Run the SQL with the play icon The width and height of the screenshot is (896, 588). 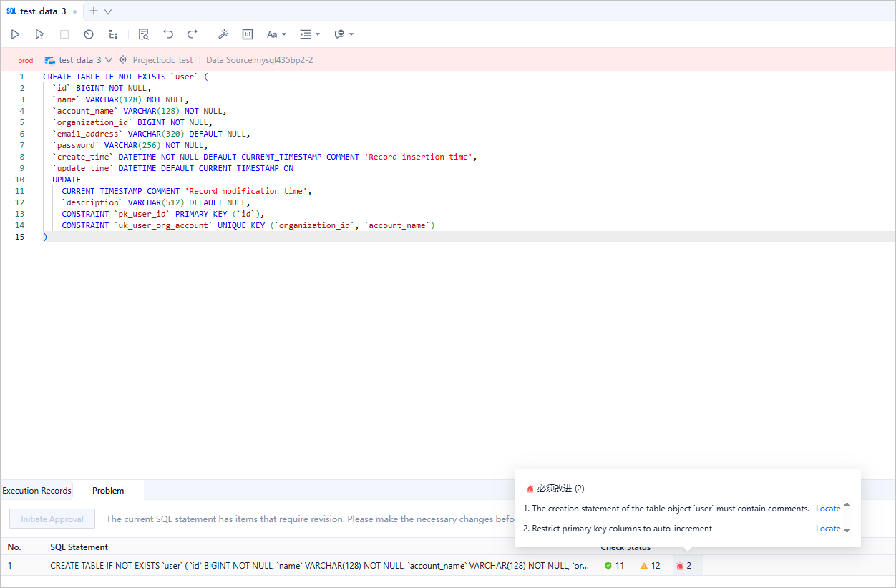15,34
